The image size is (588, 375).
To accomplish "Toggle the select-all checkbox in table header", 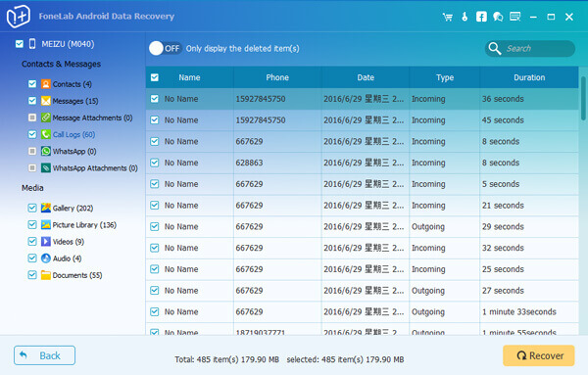I will coord(155,77).
